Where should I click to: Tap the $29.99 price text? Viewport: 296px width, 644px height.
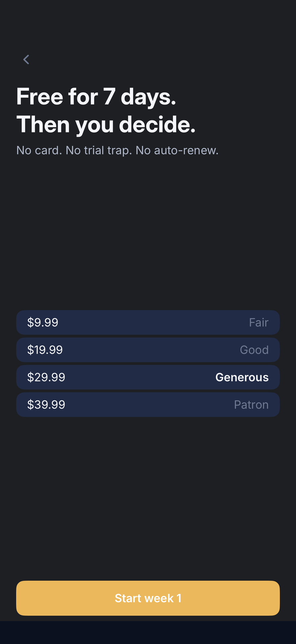(46, 377)
